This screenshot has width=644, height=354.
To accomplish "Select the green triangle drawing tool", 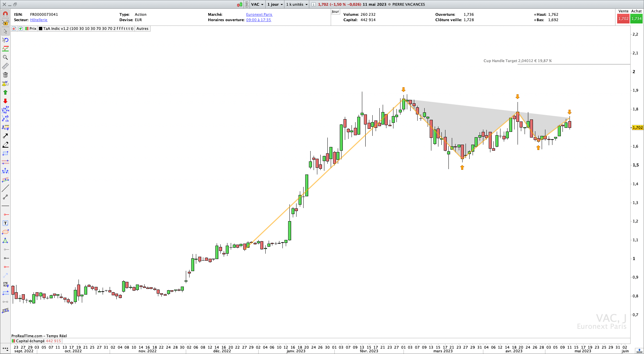I will coord(5,241).
